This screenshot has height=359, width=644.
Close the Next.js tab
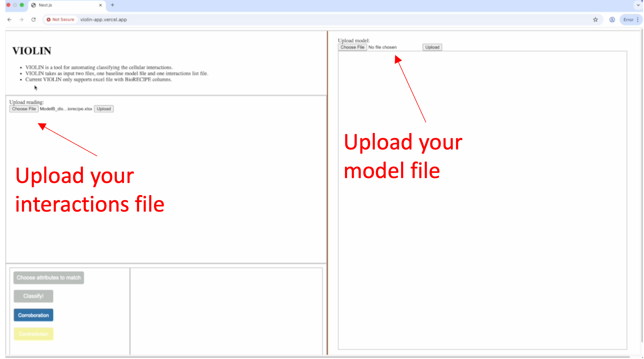[100, 5]
